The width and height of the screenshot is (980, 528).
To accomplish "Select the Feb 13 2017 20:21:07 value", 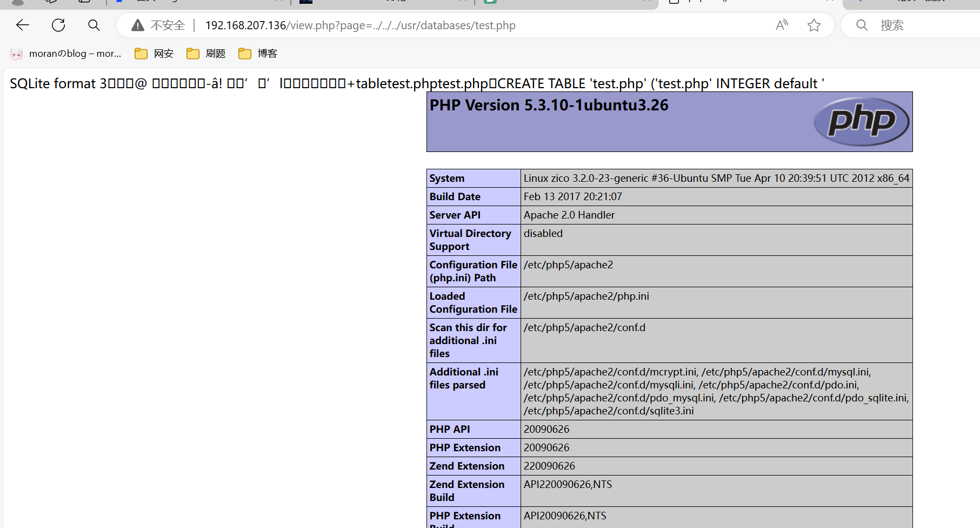I will tap(572, 197).
